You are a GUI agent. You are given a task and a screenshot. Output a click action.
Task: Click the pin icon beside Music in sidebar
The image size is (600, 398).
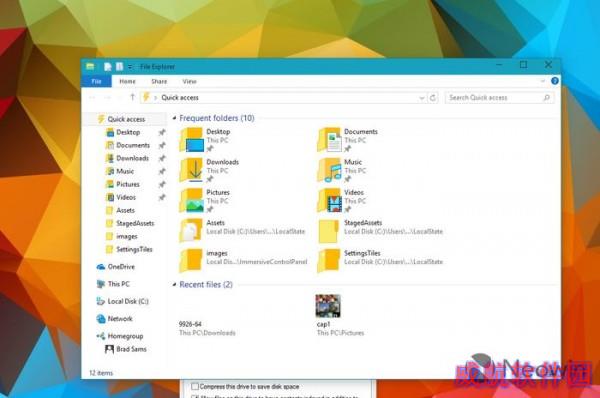pyautogui.click(x=162, y=171)
